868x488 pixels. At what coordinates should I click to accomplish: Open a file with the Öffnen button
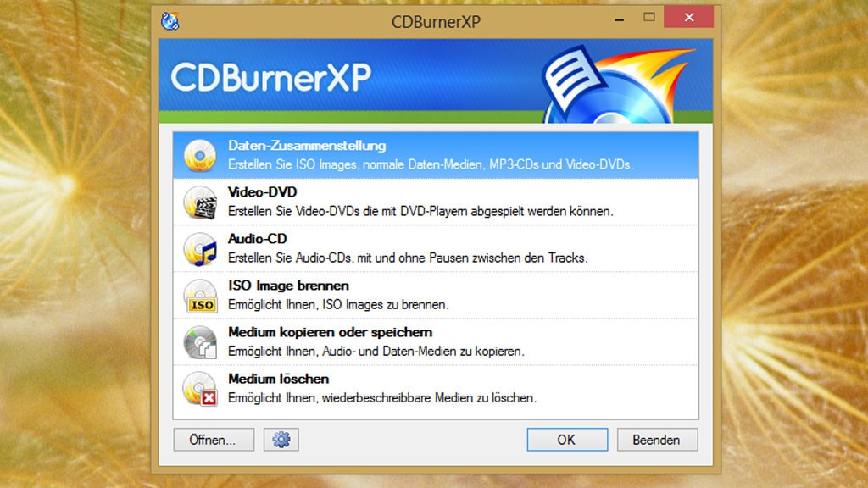[x=214, y=440]
